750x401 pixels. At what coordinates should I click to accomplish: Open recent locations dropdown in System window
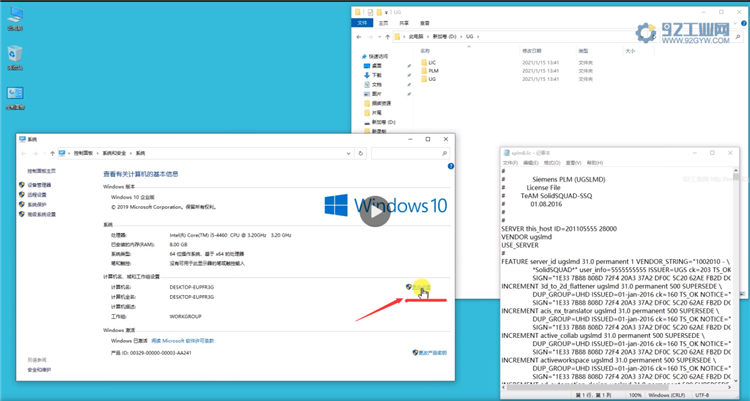point(44,154)
